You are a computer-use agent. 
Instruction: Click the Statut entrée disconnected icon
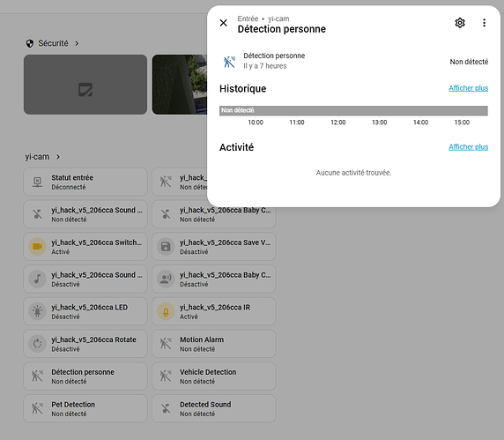[x=38, y=182]
